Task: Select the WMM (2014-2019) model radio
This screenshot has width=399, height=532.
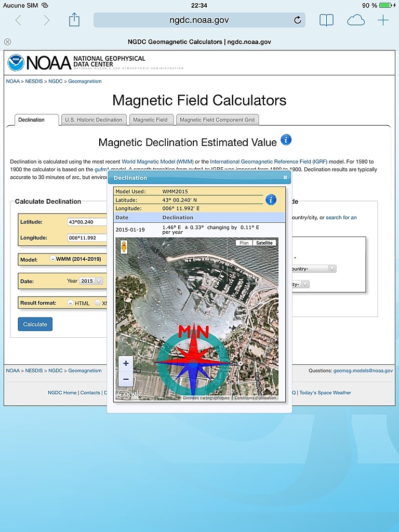Action: pyautogui.click(x=53, y=258)
